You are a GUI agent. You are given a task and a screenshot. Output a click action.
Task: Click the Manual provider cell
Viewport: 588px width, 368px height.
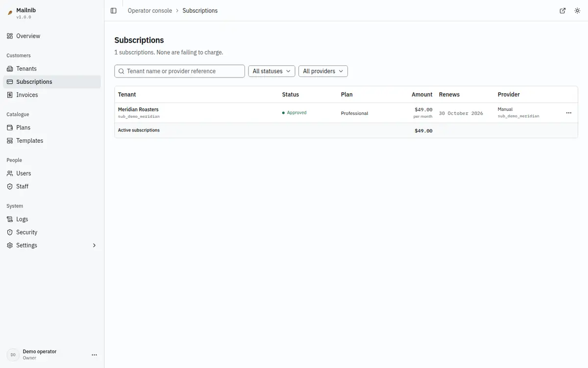pos(505,109)
